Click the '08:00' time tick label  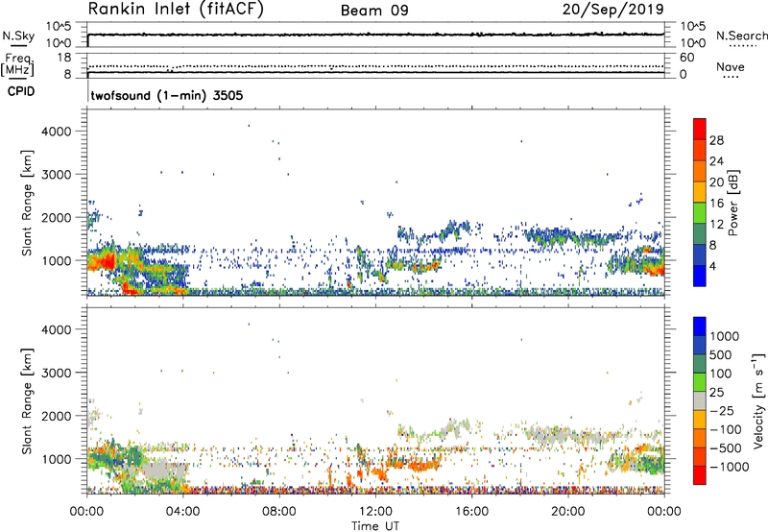279,512
